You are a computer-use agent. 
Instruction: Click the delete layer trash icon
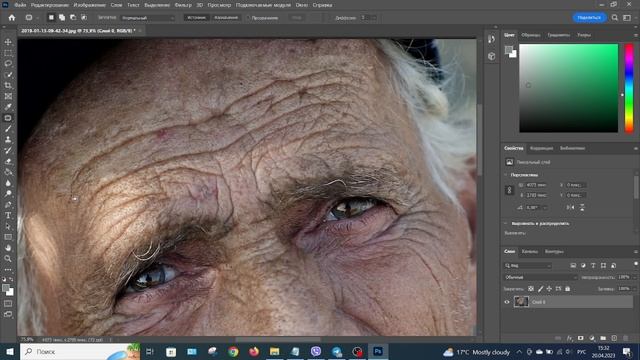(625, 338)
